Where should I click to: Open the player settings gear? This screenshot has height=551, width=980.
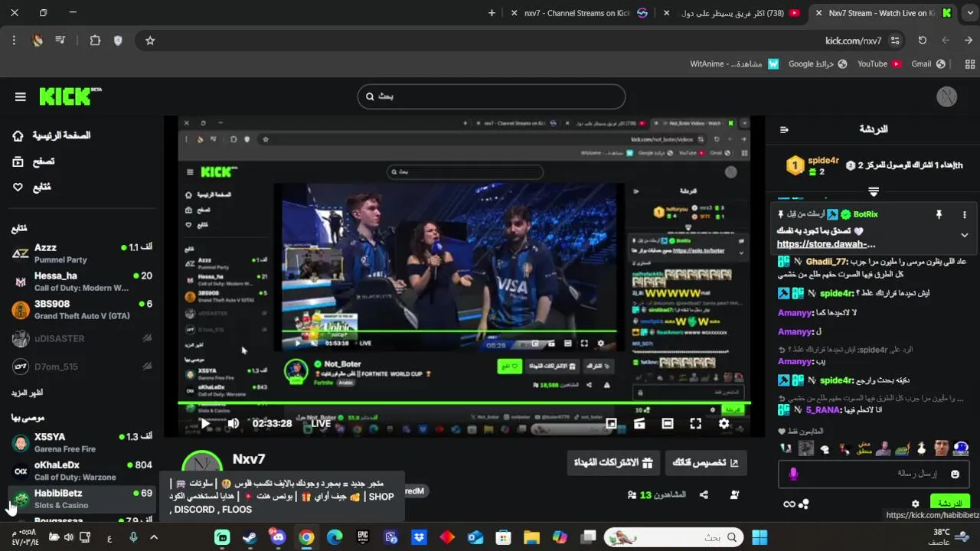[x=724, y=423]
